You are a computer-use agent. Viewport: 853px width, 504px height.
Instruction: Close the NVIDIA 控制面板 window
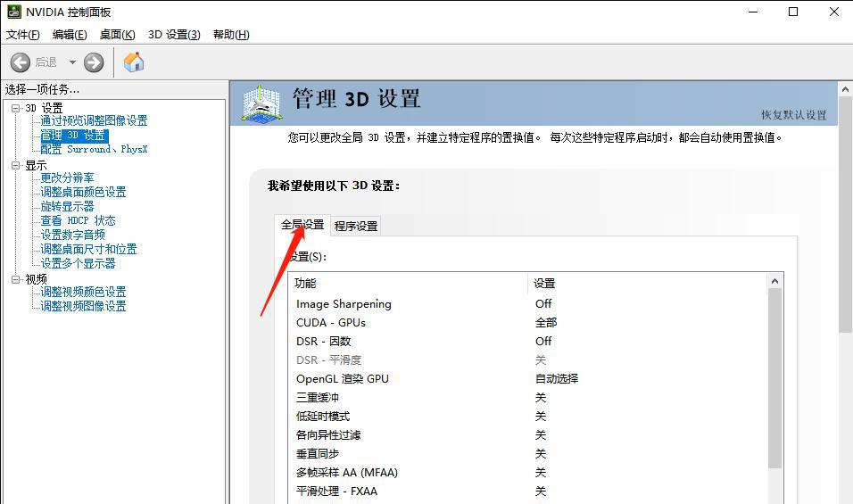[x=834, y=12]
